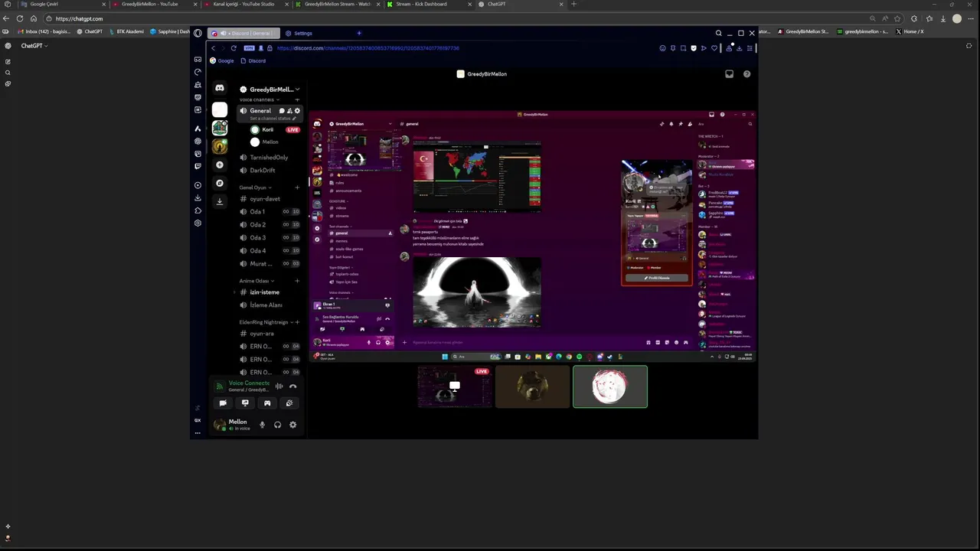Screen dimensions: 980x551
Task: Open Opera sidebar settings gear icon
Action: pos(198,223)
